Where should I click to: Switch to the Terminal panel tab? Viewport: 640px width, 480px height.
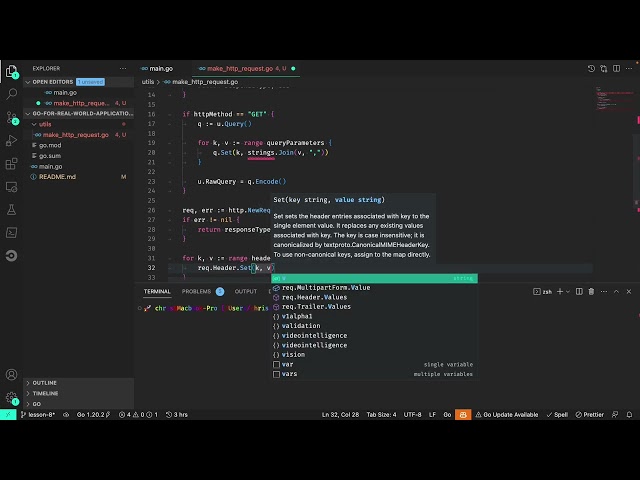pyautogui.click(x=157, y=291)
